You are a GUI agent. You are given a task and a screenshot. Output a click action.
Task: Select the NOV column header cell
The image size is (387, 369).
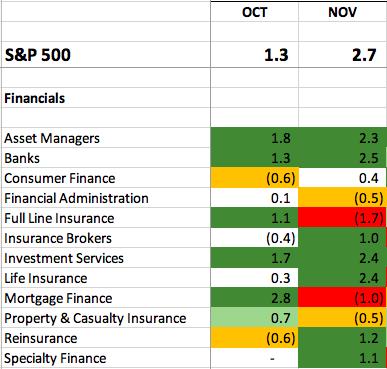[342, 12]
